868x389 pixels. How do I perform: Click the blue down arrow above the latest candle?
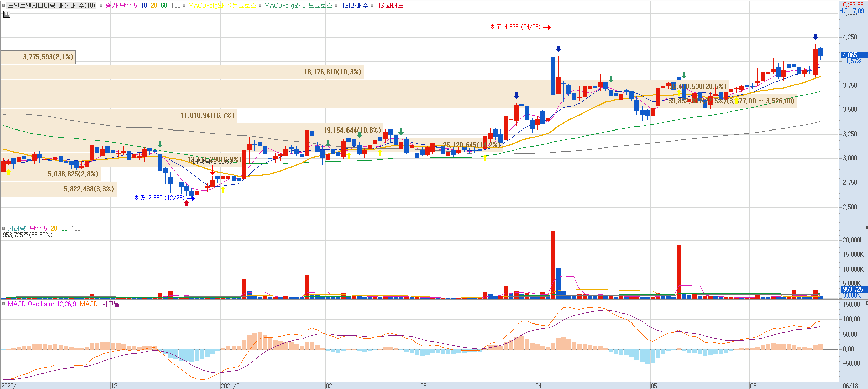[x=815, y=37]
